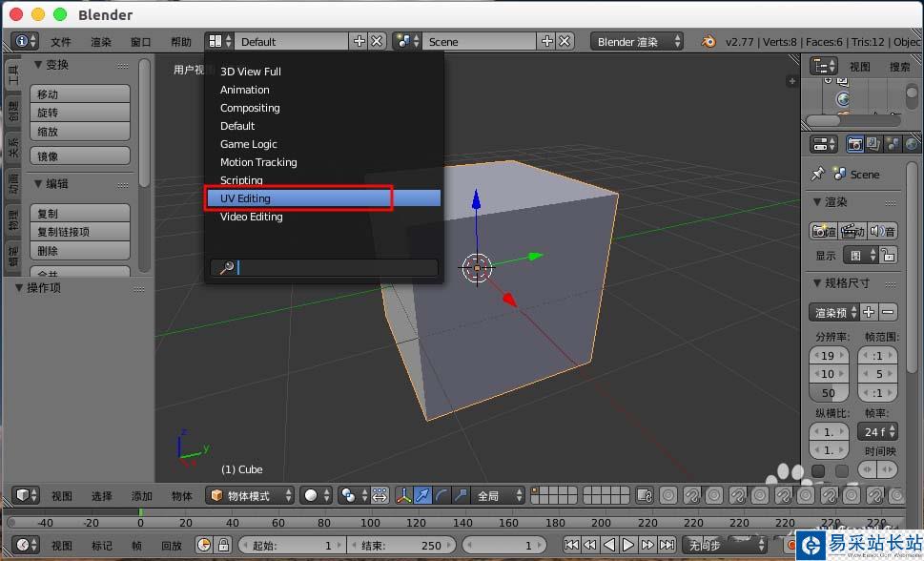This screenshot has width=924, height=561.
Task: Click the render audio speaker button
Action: pyautogui.click(x=883, y=231)
